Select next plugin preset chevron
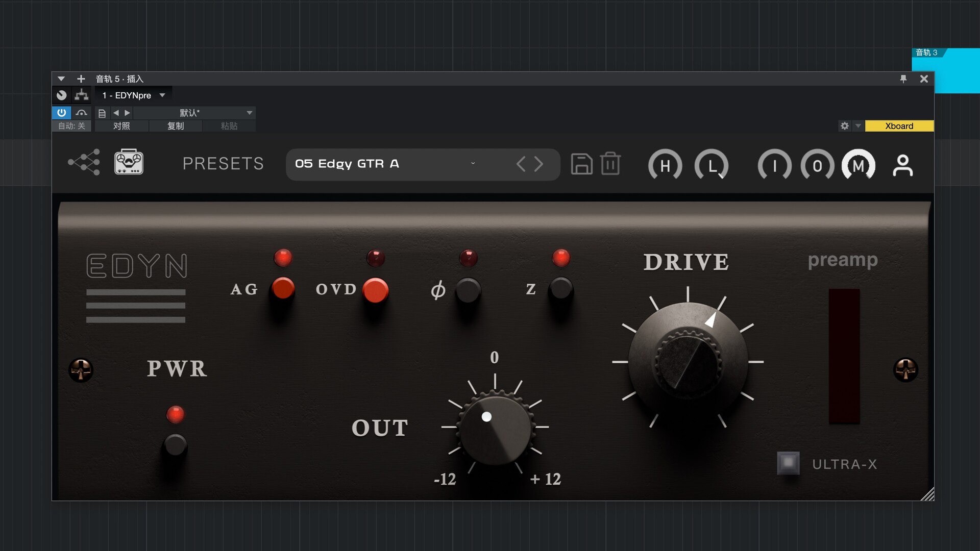Image resolution: width=980 pixels, height=551 pixels. [538, 164]
